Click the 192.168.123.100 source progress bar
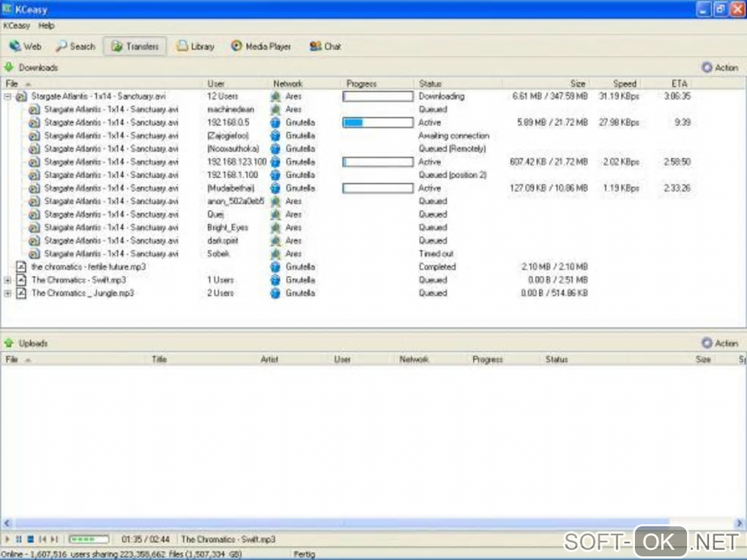 pos(378,163)
